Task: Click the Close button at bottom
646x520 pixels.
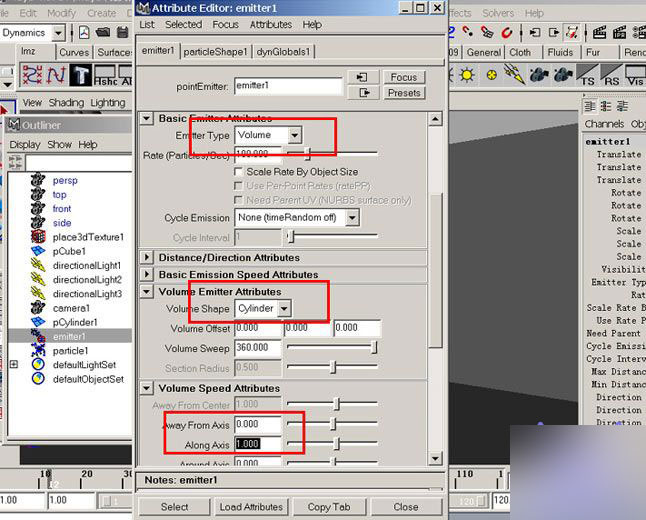Action: (406, 507)
